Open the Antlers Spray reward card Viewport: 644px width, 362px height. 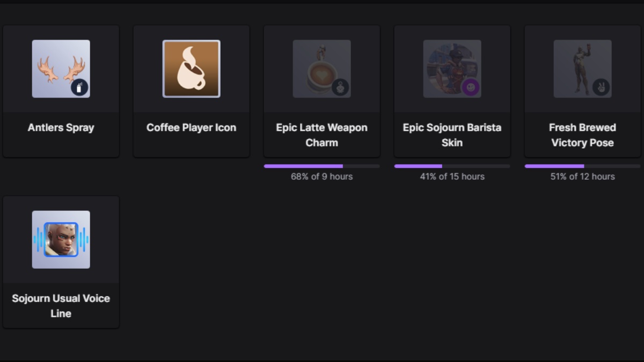61,91
